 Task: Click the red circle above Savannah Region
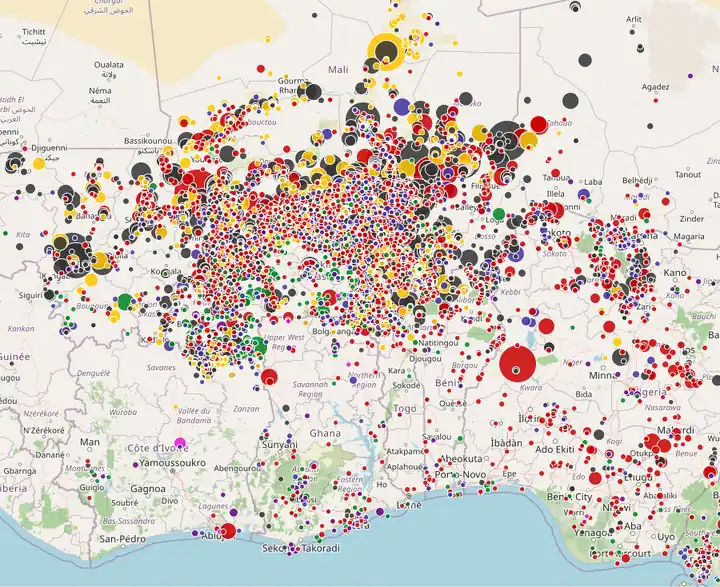coord(269,377)
